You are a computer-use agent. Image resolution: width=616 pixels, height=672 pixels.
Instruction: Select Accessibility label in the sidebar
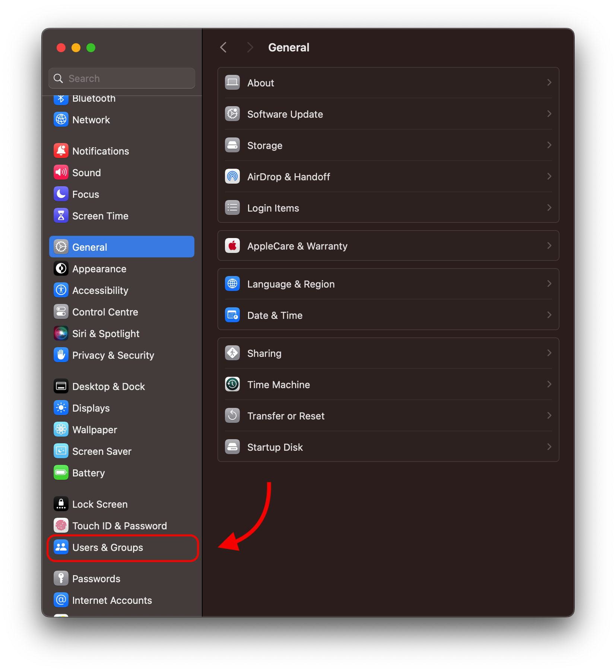[100, 291]
